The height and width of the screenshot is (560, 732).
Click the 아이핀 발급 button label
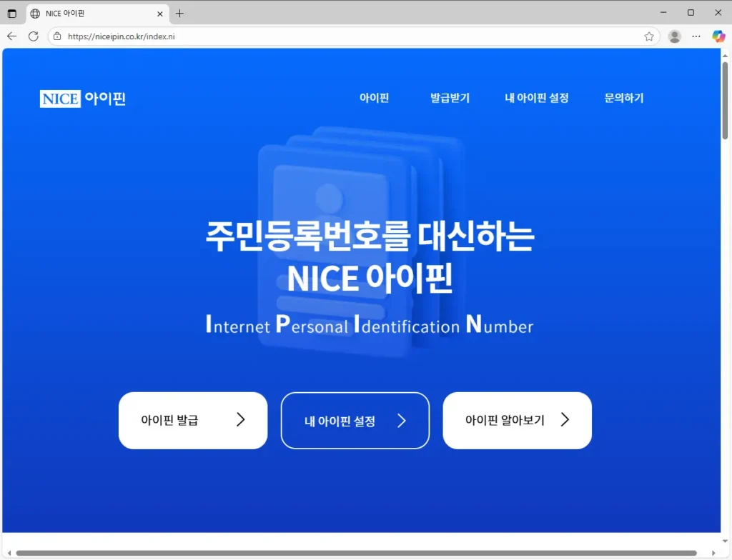click(169, 420)
